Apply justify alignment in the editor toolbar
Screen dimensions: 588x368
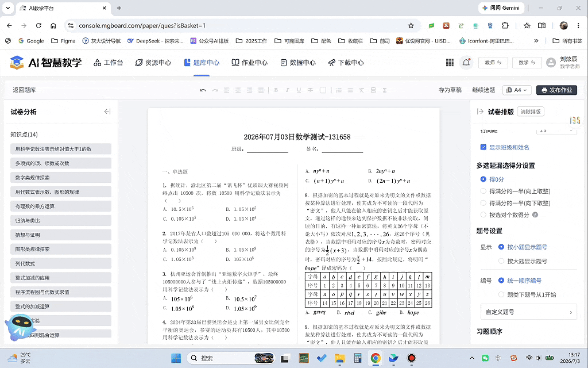tap(261, 90)
